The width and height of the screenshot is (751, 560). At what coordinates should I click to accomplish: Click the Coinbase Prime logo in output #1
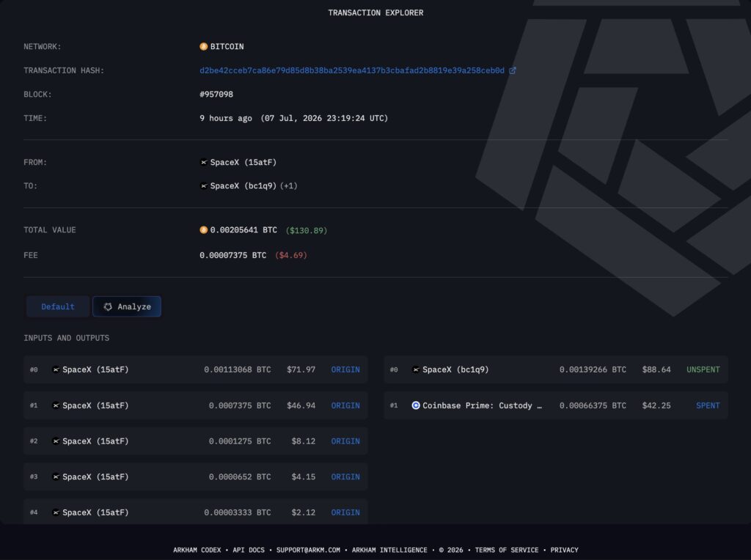(416, 405)
